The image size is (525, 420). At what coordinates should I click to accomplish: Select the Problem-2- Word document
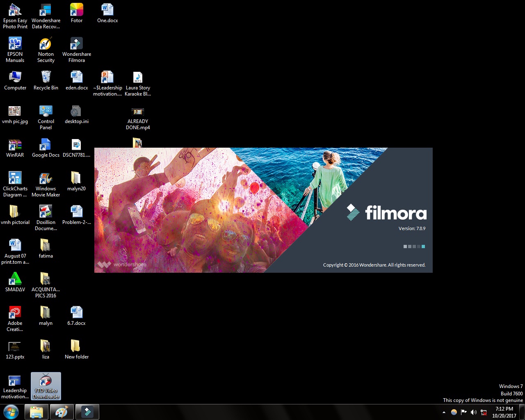[x=77, y=215]
